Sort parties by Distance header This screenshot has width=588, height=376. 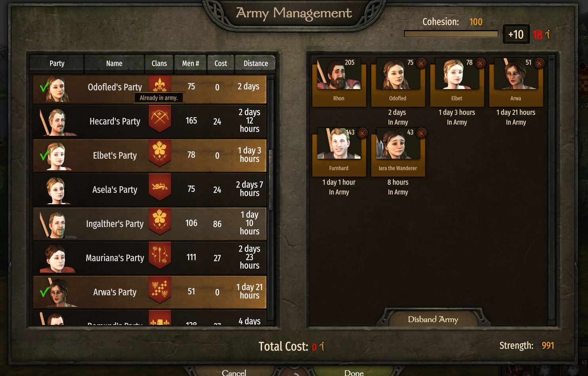click(256, 63)
